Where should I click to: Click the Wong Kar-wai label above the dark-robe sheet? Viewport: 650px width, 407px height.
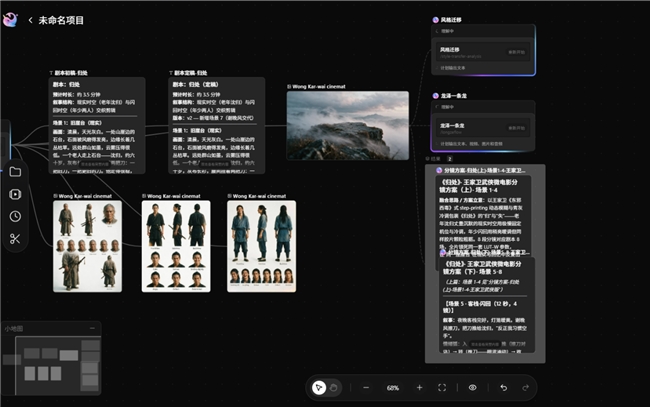(174, 196)
